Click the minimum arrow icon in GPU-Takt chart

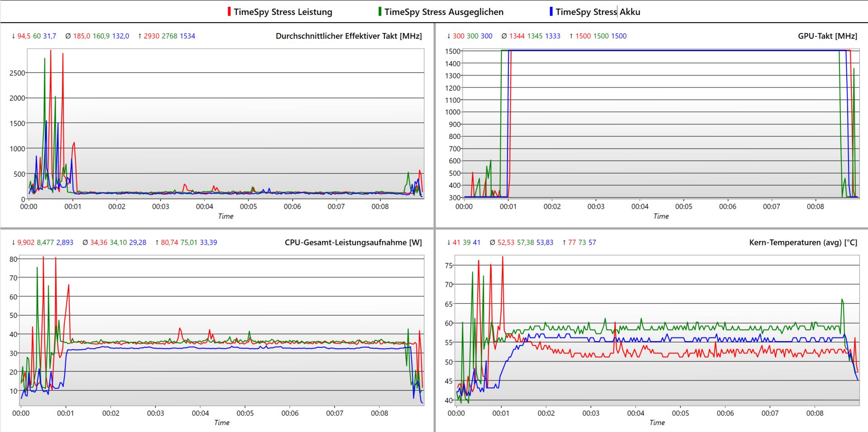coord(449,36)
